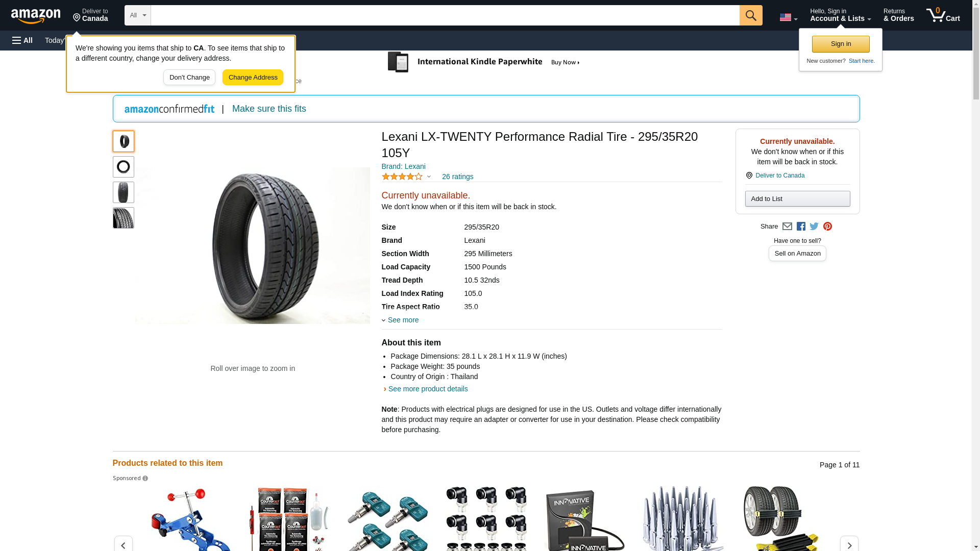Click in the Amazon search field
This screenshot has width=980, height=551.
445,15
